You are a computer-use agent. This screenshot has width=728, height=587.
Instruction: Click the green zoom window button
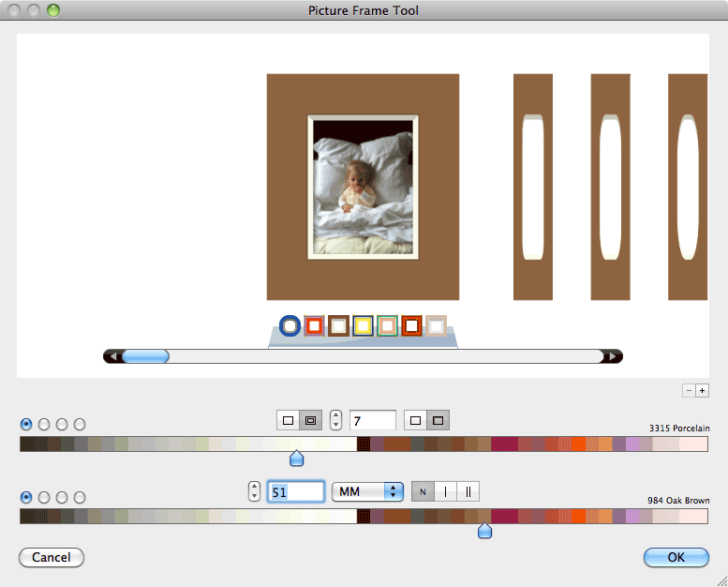pos(53,10)
